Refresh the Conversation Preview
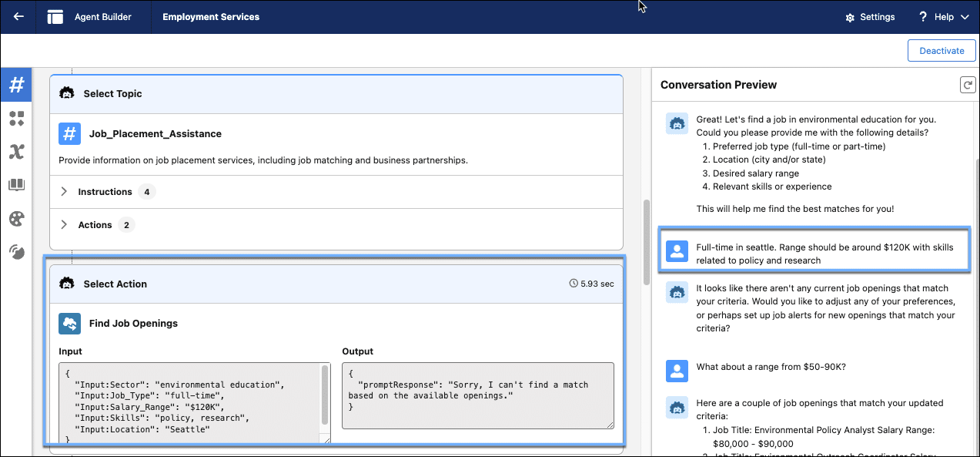Viewport: 980px width, 457px height. (968, 85)
